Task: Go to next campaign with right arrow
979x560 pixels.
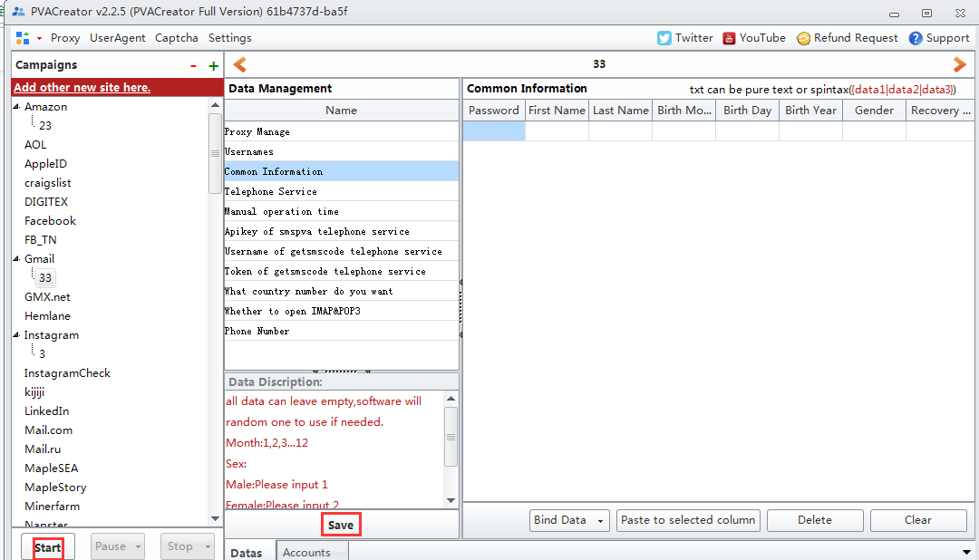Action: [x=959, y=64]
